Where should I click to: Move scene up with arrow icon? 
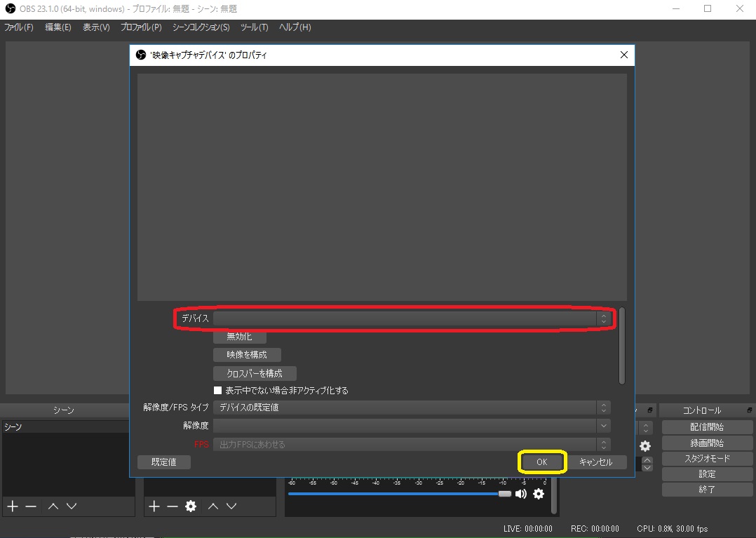click(53, 506)
